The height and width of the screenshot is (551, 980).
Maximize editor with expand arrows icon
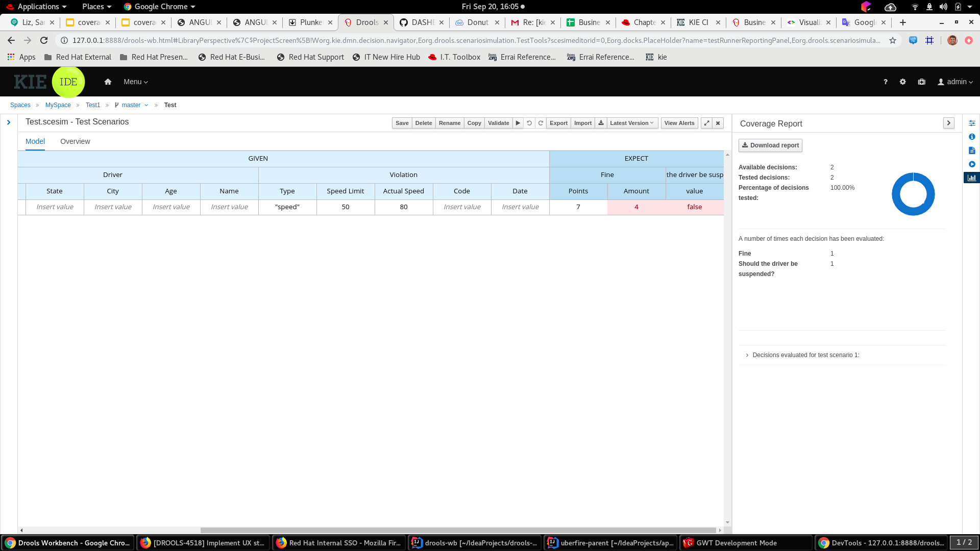point(706,123)
